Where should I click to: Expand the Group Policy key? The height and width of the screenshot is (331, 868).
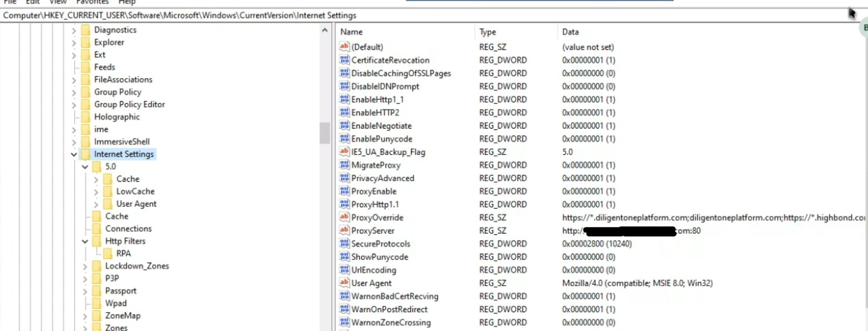click(x=74, y=92)
